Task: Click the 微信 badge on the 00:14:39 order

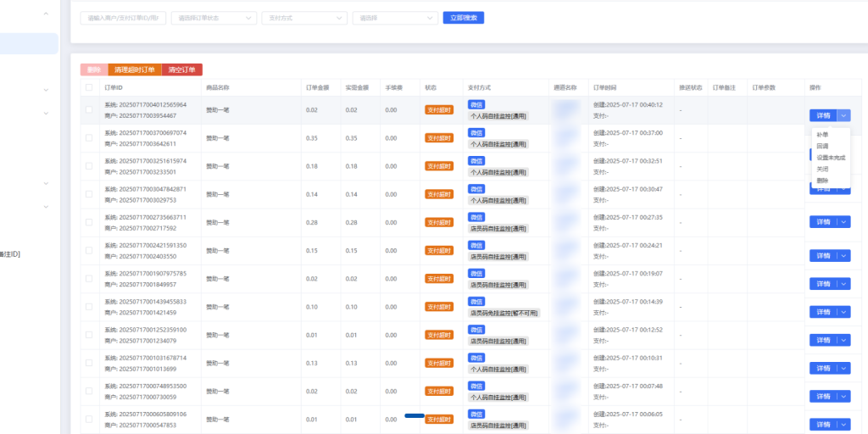Action: click(476, 301)
